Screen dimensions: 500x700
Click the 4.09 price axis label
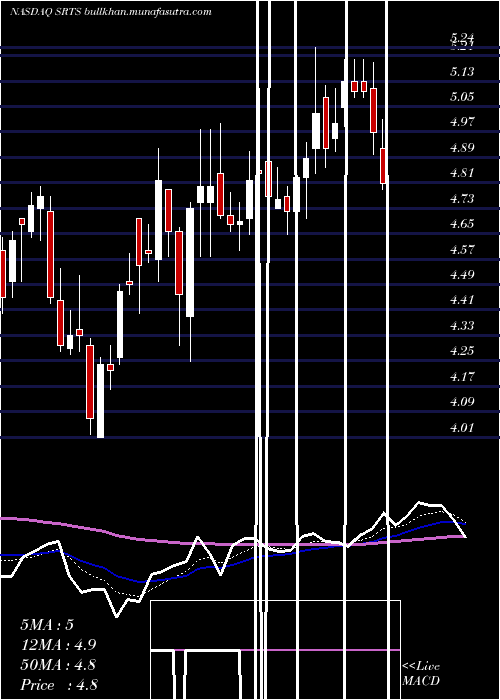pos(462,401)
